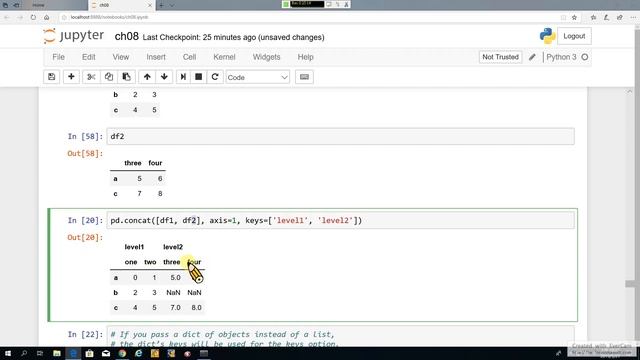
Task: Run the current cell icon
Action: tap(183, 77)
